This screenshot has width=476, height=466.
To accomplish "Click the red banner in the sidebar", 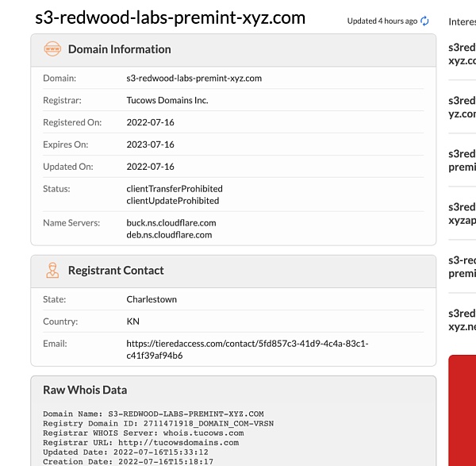I will (x=463, y=410).
